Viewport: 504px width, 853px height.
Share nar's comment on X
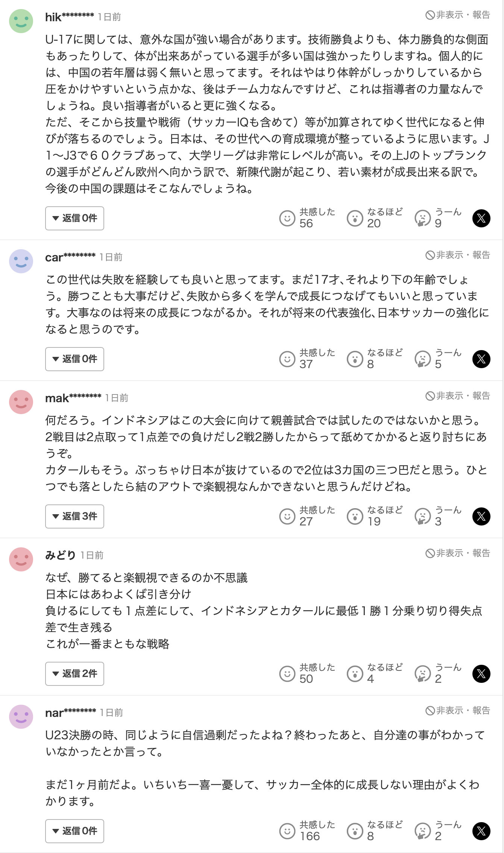(x=481, y=831)
